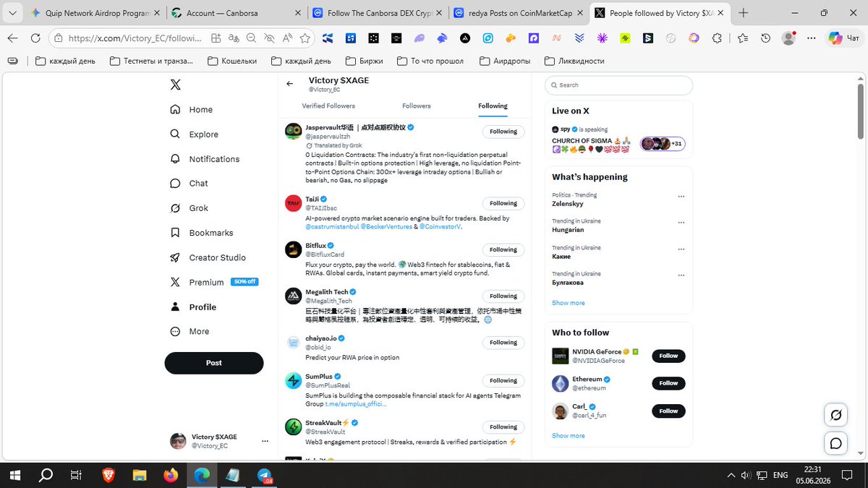
Task: Open @CoinvestorV mention link
Action: [x=440, y=226]
